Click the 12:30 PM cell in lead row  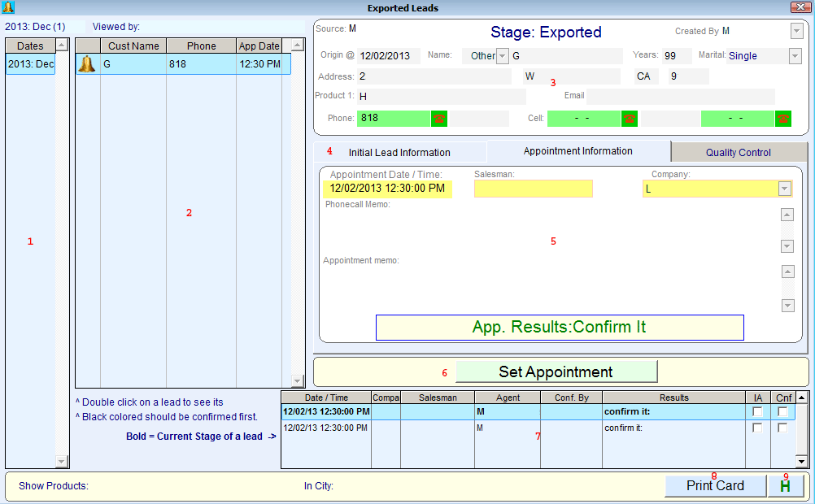click(259, 64)
